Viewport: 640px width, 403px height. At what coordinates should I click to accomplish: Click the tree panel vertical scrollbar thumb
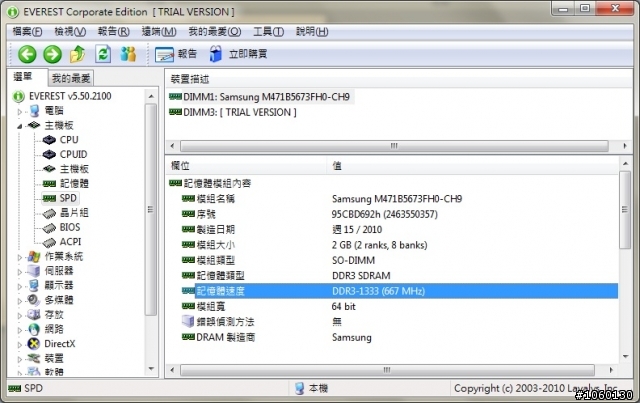click(x=151, y=209)
